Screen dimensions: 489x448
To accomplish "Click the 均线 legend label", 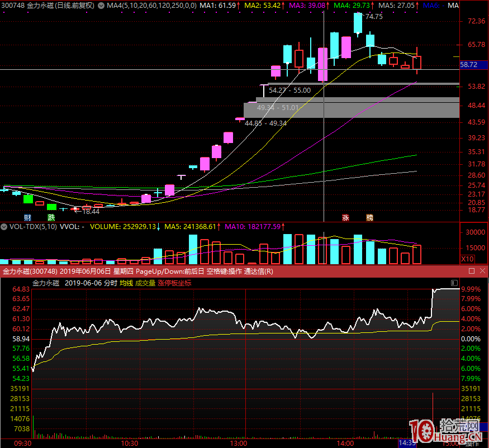I will (x=126, y=283).
